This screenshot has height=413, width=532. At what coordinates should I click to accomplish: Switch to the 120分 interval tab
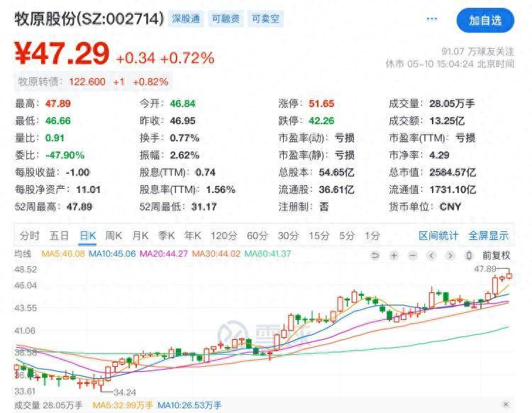click(x=223, y=236)
